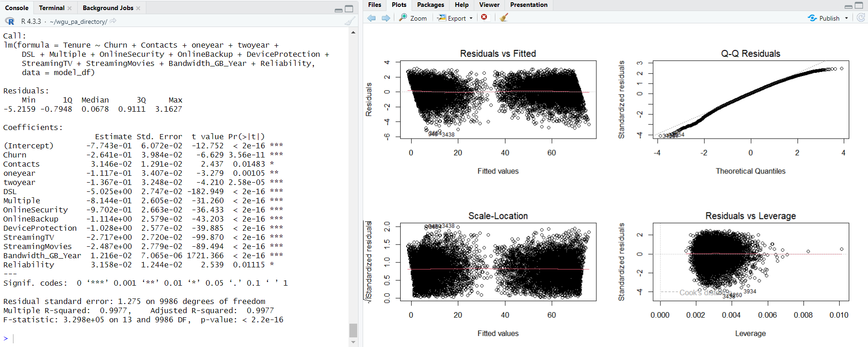Click the console scrollbar up arrow
The image size is (868, 347).
[x=353, y=33]
